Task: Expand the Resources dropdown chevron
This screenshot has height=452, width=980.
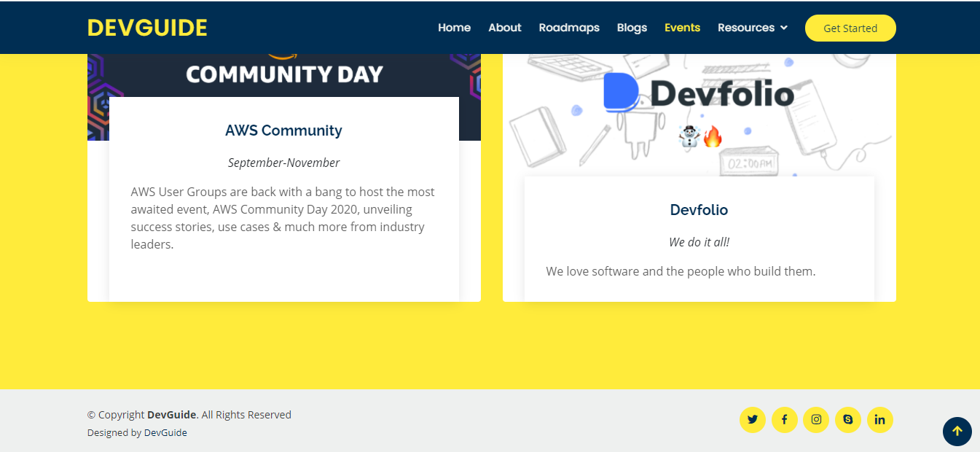Action: [x=784, y=28]
